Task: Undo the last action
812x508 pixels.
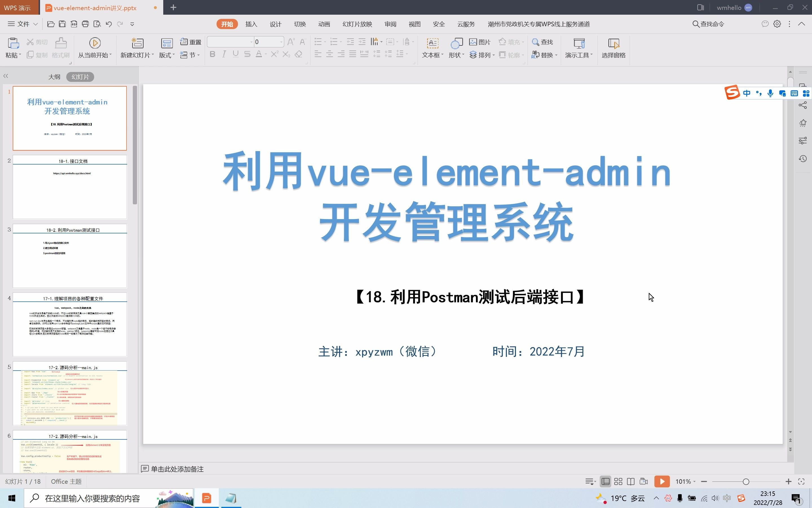Action: 109,24
